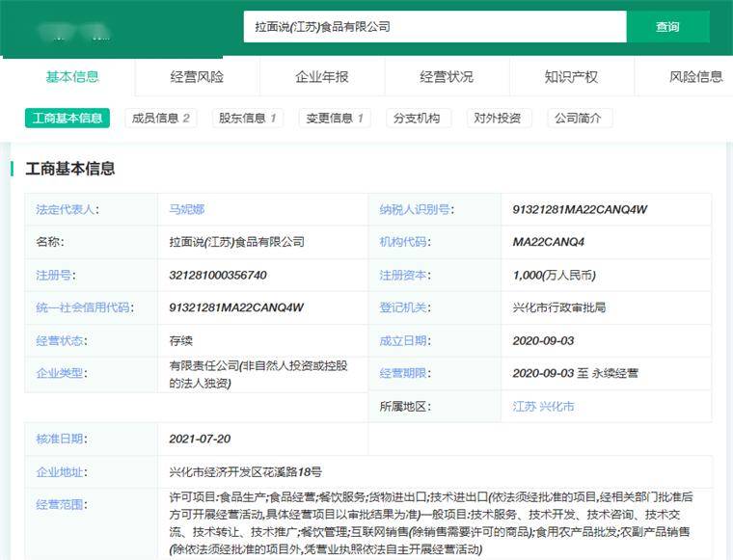Click the 统一社会信用代码 label
Image resolution: width=733 pixels, height=560 pixels.
click(85, 307)
